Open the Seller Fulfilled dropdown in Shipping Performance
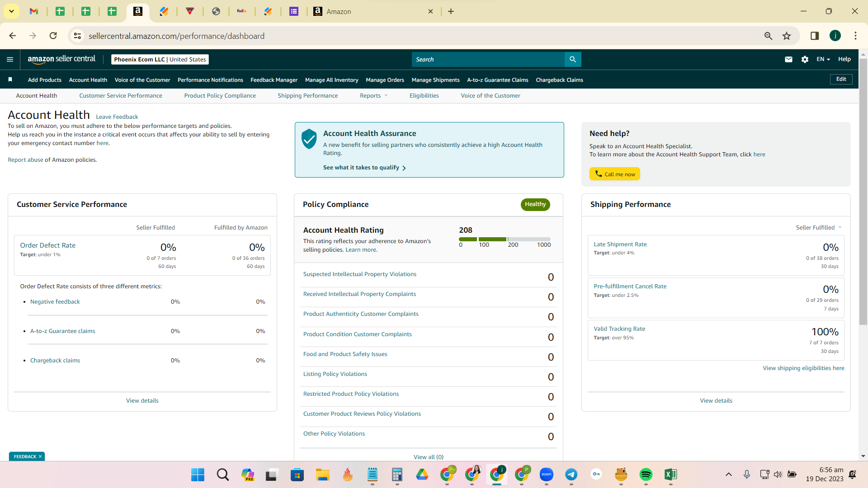Viewport: 868px width, 488px height. 819,227
